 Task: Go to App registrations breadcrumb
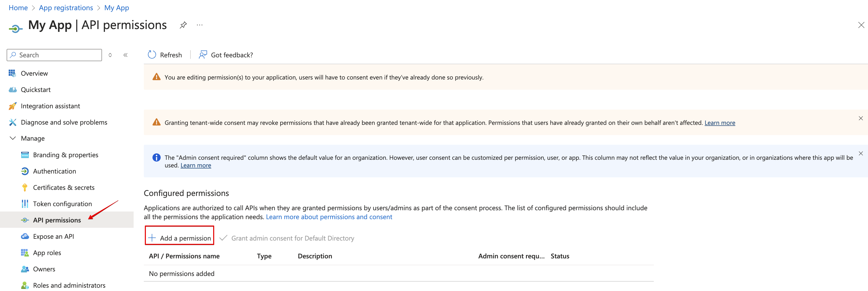point(66,8)
